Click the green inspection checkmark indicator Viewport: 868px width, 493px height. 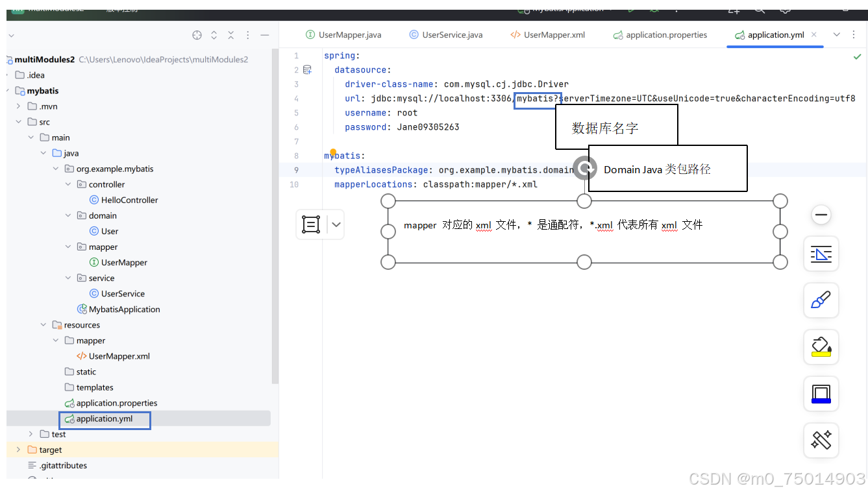pos(856,56)
